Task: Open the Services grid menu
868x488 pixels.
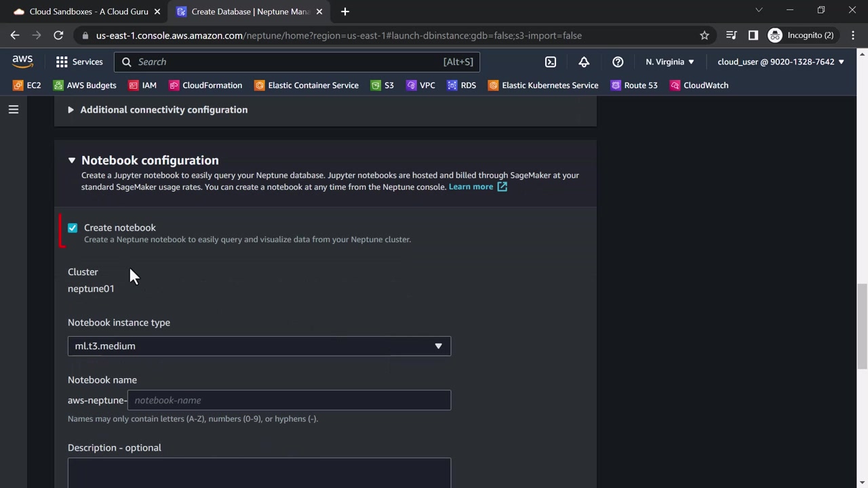Action: pos(79,62)
